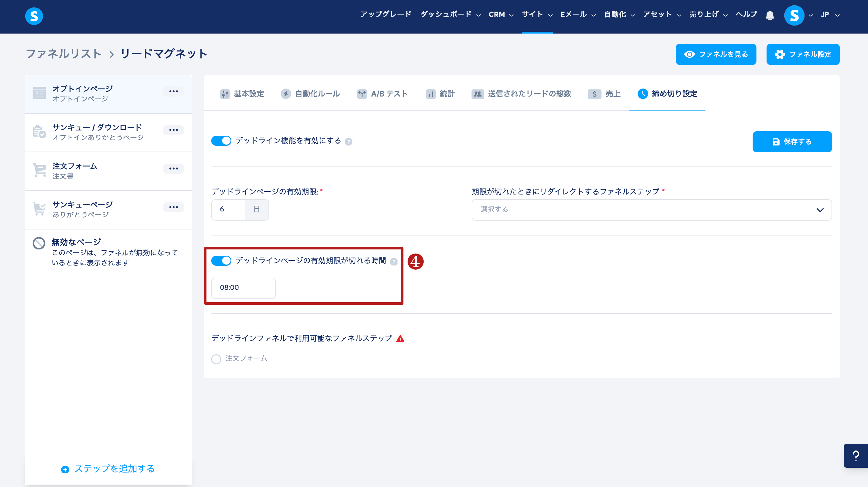Open redirect funnel step 選択する dropdown
This screenshot has width=868, height=487.
click(651, 210)
